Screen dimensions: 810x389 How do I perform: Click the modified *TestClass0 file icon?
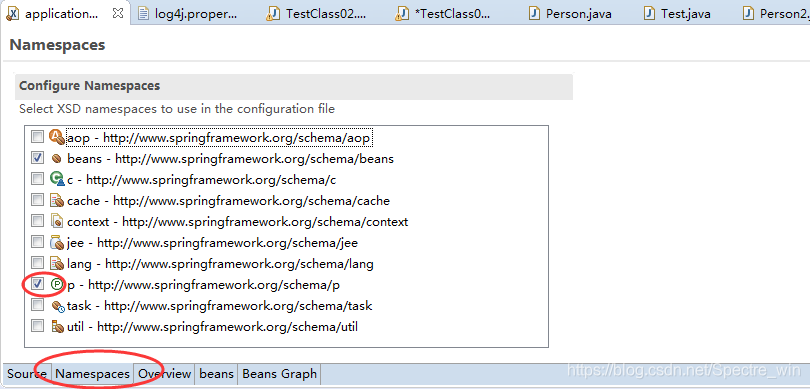click(401, 14)
